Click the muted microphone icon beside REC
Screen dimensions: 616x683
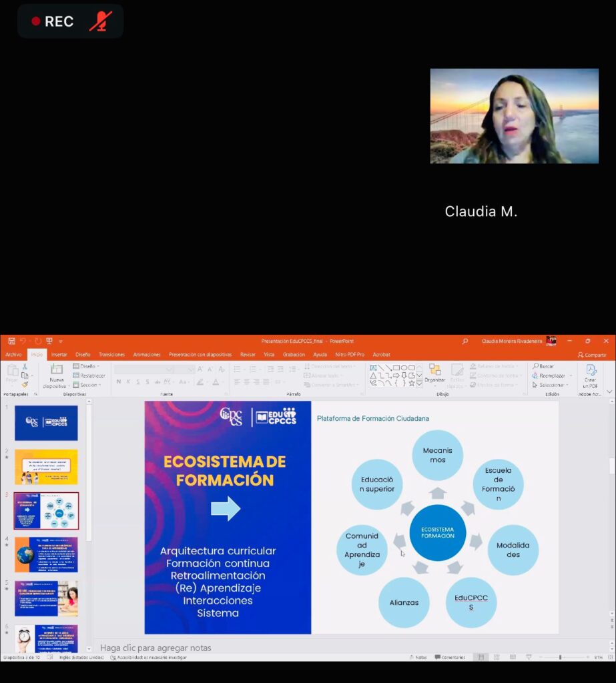(100, 21)
